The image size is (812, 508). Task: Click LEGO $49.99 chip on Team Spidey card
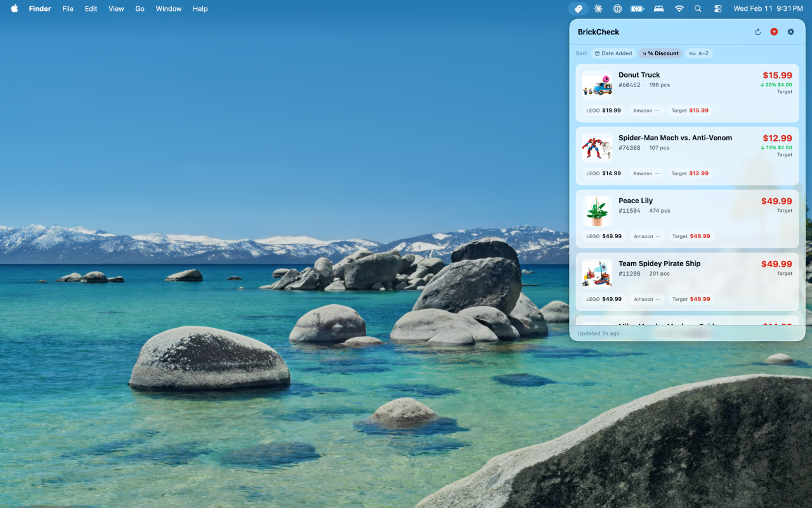[604, 299]
